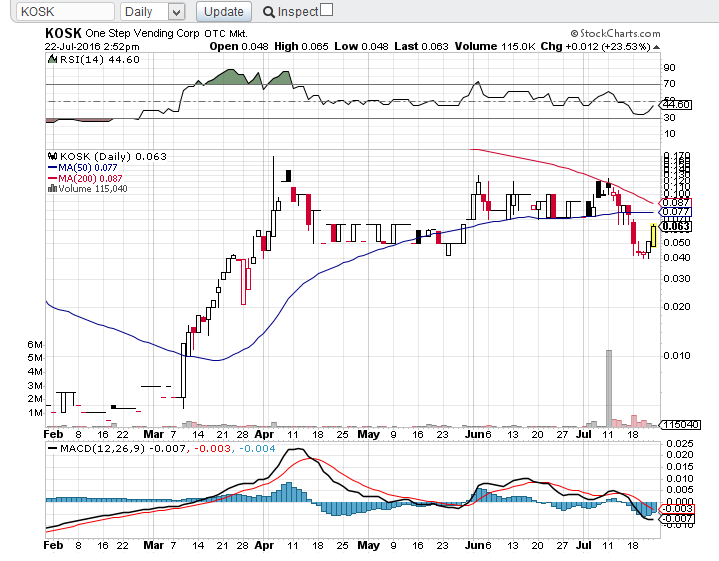Click the MACD -0.003 signal value tag

coord(678,508)
